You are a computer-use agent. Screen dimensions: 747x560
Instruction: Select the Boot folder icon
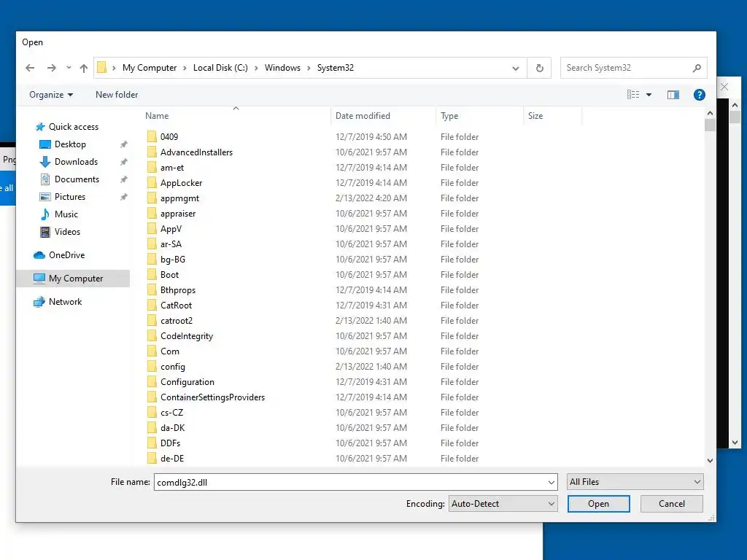coord(152,275)
